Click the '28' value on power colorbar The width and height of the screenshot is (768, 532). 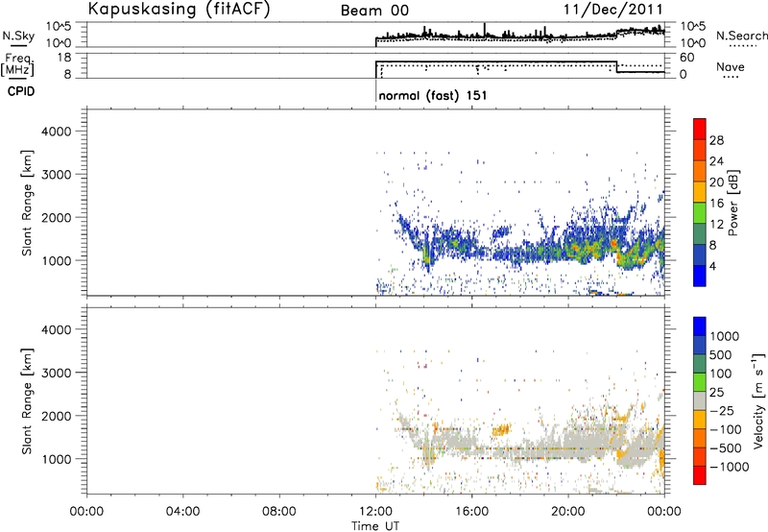pos(716,140)
